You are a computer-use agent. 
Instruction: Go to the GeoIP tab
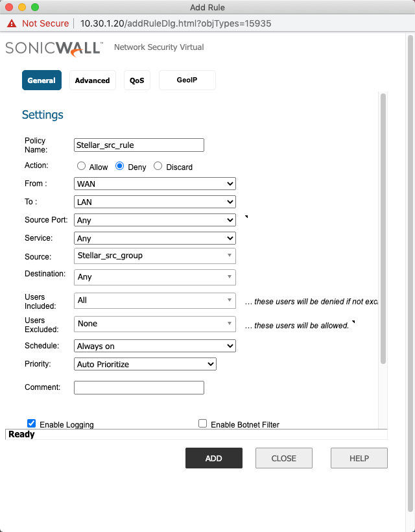click(x=187, y=80)
